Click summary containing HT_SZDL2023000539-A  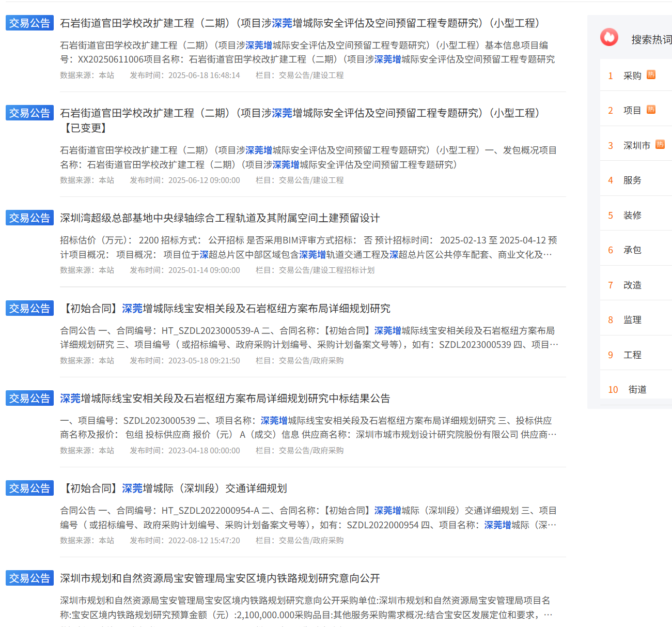[x=309, y=338]
